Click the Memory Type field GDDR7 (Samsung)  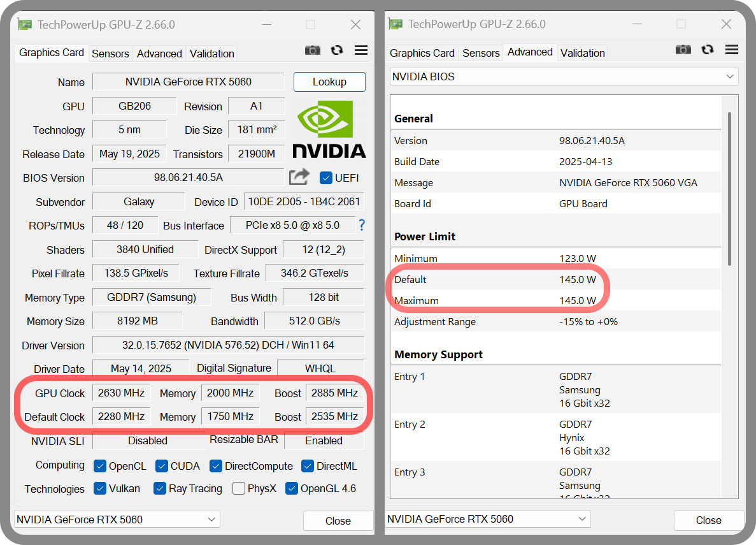coord(152,297)
